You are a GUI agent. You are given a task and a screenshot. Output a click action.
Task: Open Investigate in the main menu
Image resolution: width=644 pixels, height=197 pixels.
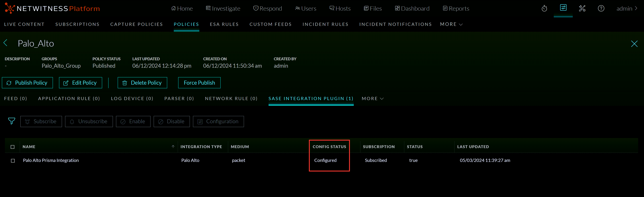pyautogui.click(x=223, y=9)
